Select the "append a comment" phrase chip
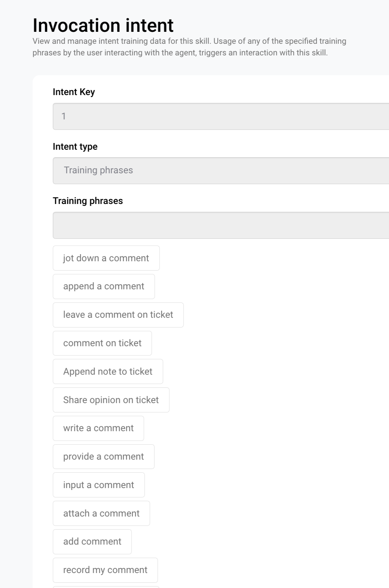The image size is (389, 588). click(x=104, y=286)
